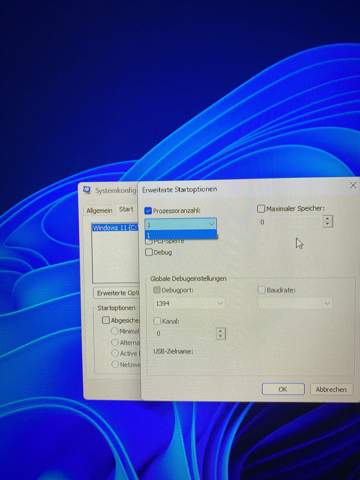
Task: Collapse the Prozessoranzahl dropdown arrow
Action: [x=212, y=224]
